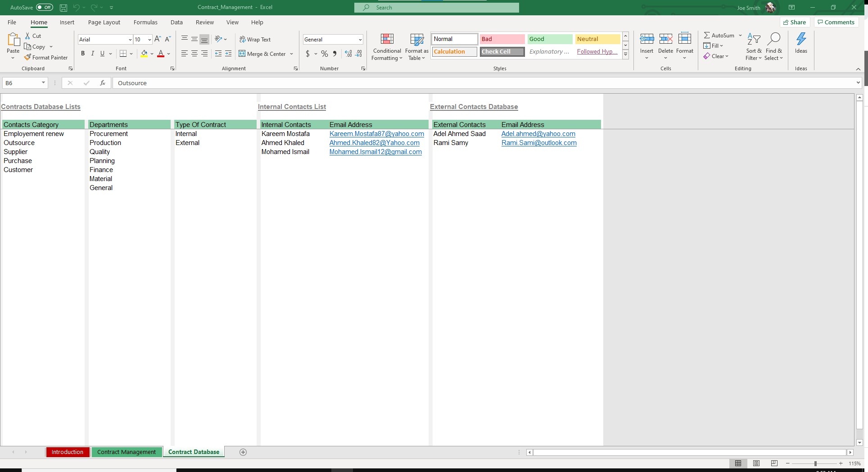Expand the Name Box dropdown arrow
The image size is (868, 472).
coord(43,83)
